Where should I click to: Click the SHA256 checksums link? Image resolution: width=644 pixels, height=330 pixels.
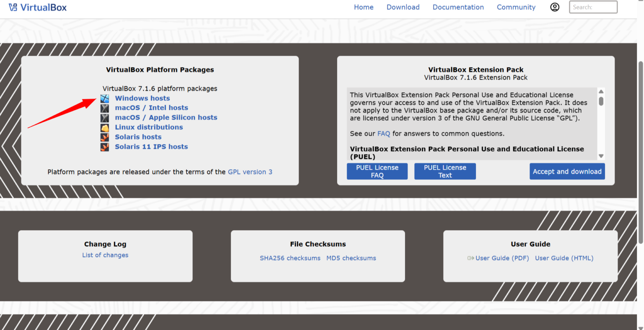pyautogui.click(x=290, y=258)
